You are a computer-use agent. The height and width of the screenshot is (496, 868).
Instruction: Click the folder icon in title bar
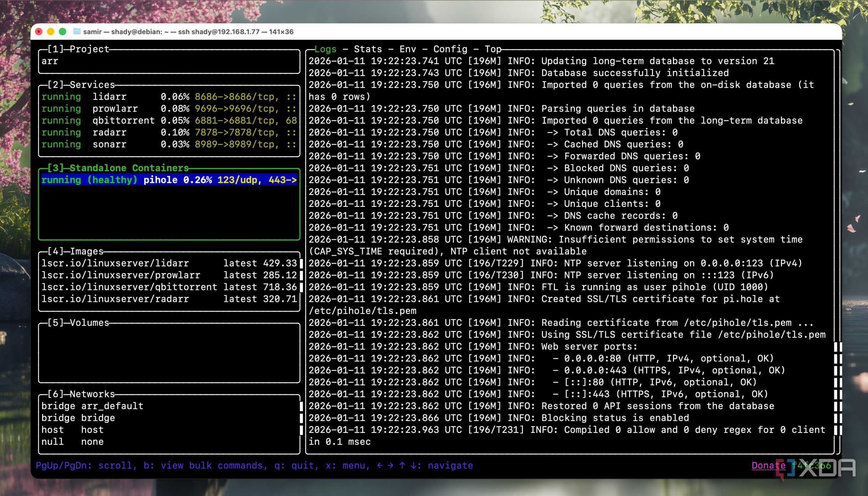tap(77, 32)
